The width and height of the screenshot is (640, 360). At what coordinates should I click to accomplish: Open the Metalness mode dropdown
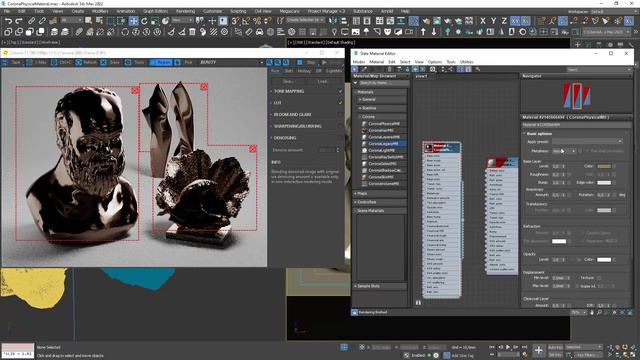[x=564, y=151]
